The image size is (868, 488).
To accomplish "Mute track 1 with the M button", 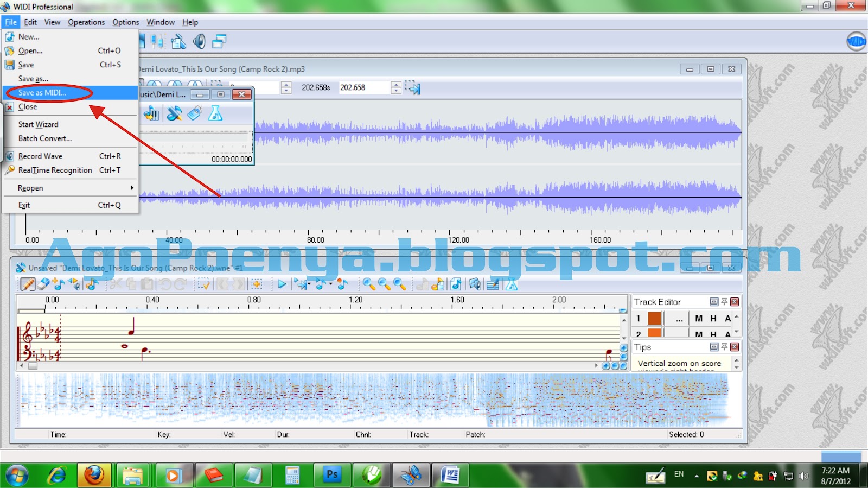I will pos(699,319).
